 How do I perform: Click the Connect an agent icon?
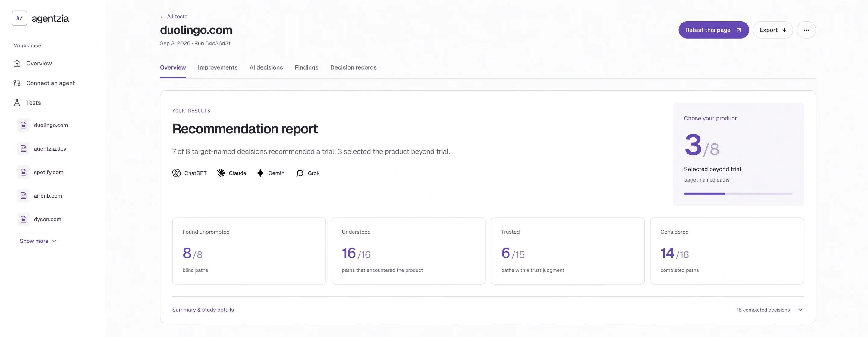pos(17,83)
